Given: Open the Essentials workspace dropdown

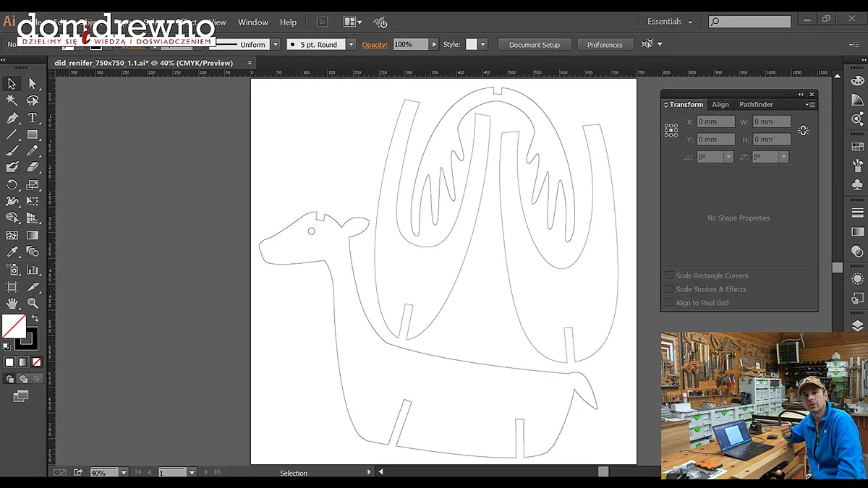Looking at the screenshot, I should 669,22.
